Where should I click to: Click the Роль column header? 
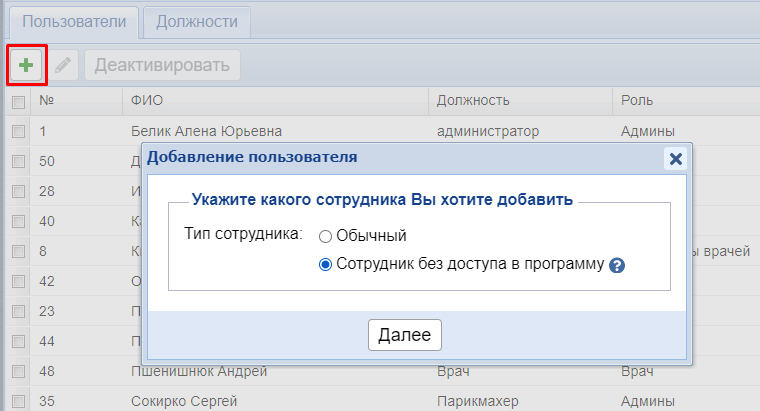coord(637,100)
